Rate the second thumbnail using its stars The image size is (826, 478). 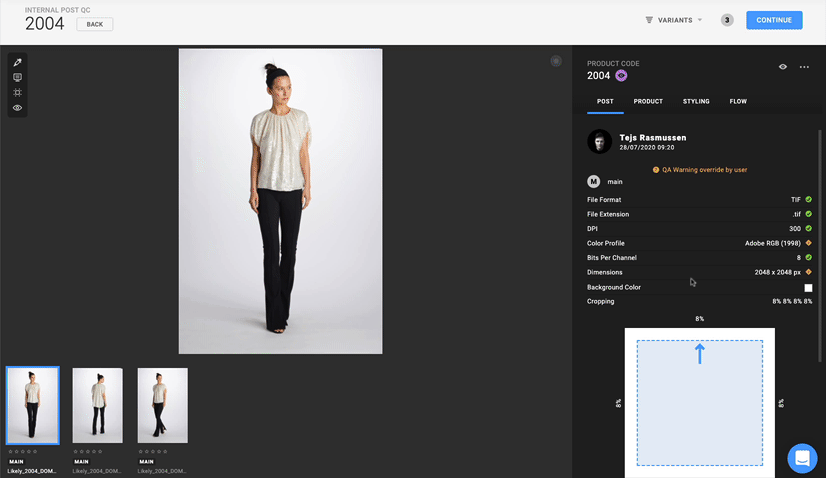click(87, 452)
